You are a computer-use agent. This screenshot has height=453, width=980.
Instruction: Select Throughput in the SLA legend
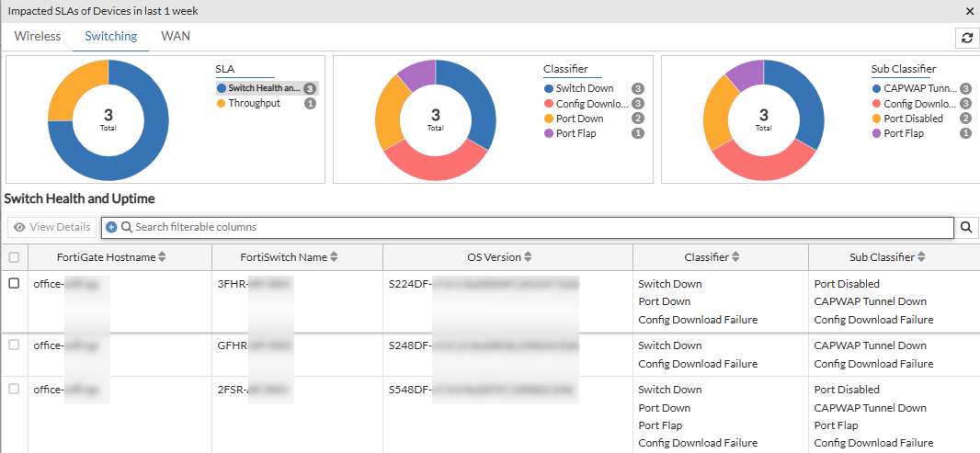coord(254,103)
